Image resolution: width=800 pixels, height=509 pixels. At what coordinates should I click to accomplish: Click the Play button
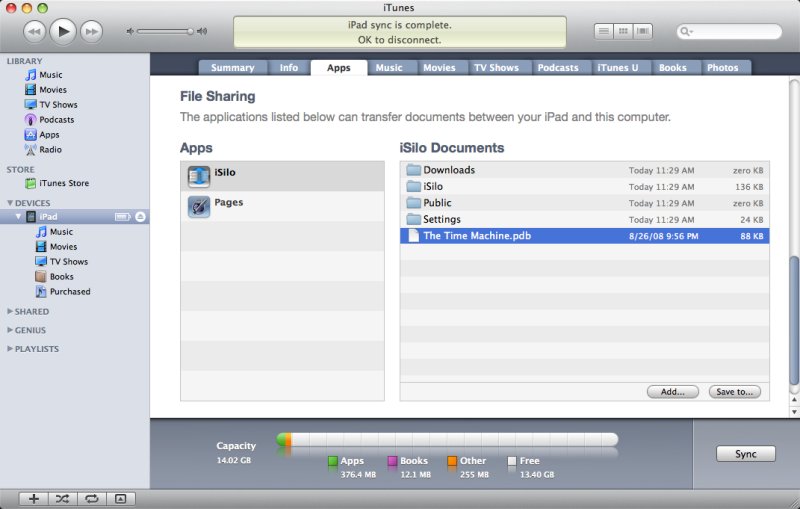click(x=63, y=31)
